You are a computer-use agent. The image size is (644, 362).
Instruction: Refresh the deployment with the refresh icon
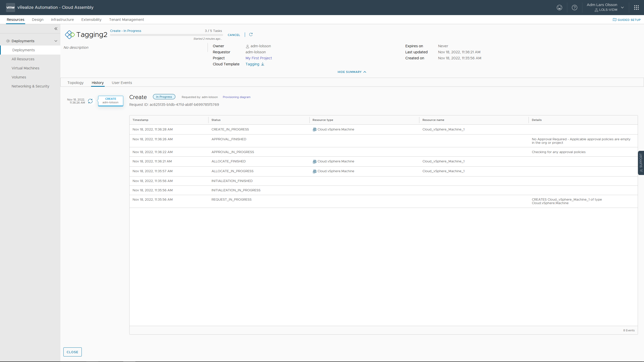click(x=251, y=35)
